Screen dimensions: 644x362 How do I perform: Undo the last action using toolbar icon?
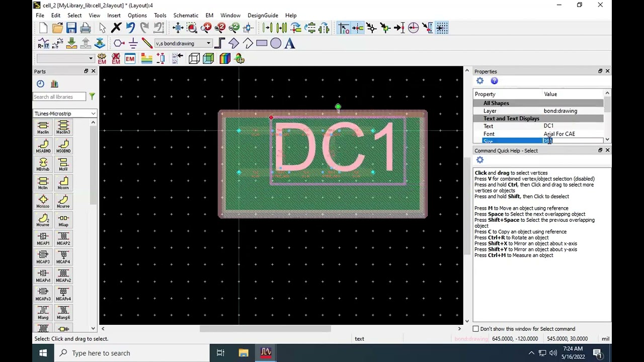point(130,28)
